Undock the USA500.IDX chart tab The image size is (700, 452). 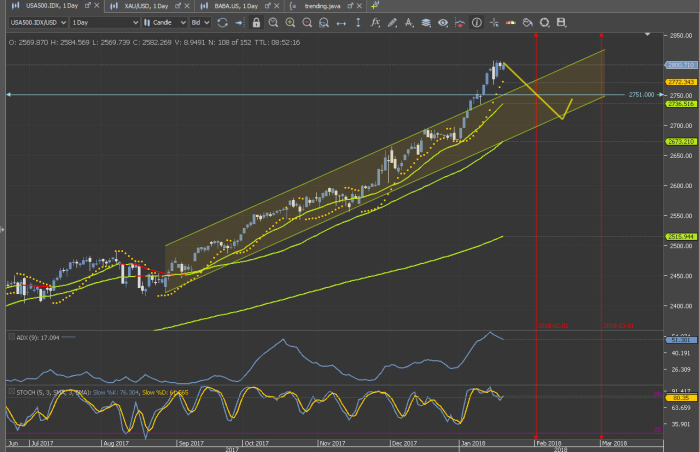[88, 6]
